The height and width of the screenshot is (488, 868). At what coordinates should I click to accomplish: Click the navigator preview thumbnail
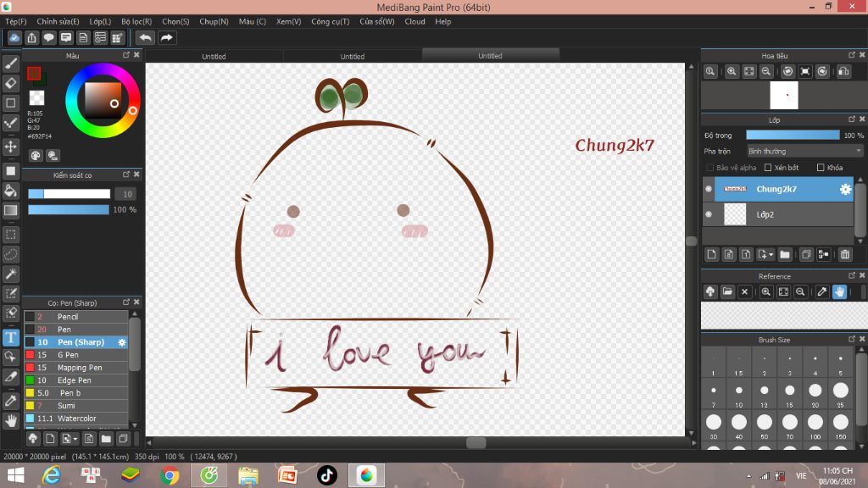784,95
